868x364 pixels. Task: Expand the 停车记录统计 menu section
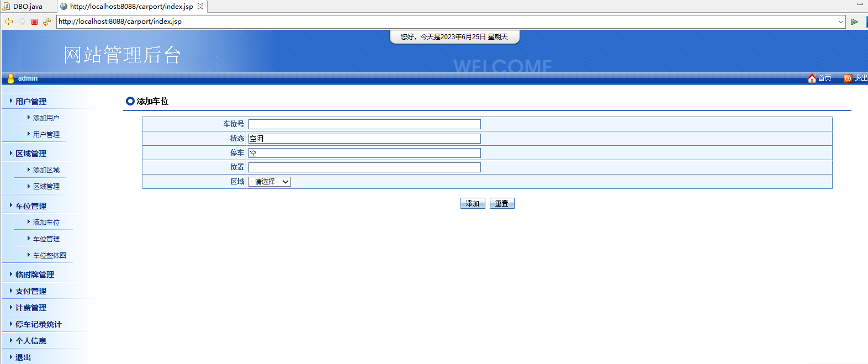(39, 324)
